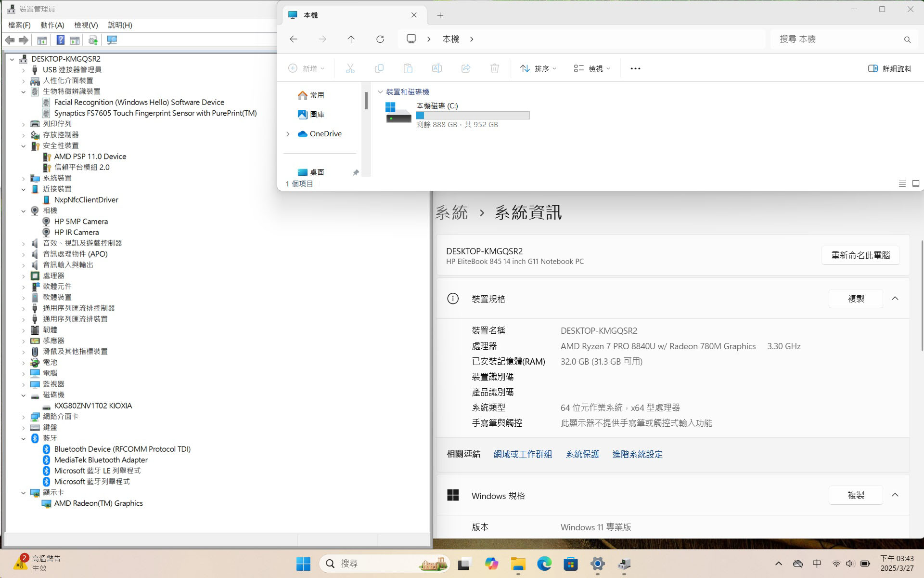Open 檢視(V) menu in Device Manager
Viewport: 924px width, 578px height.
[x=86, y=25]
